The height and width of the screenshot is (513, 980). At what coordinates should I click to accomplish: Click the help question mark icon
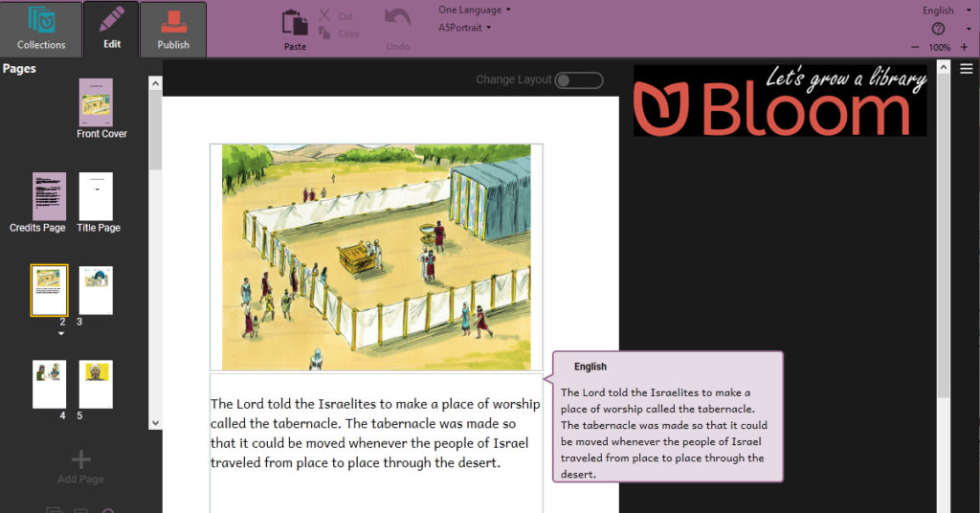pos(938,29)
